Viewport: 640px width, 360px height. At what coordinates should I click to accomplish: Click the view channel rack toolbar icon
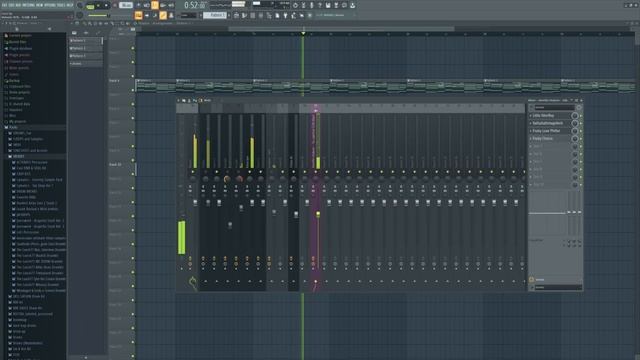point(253,15)
